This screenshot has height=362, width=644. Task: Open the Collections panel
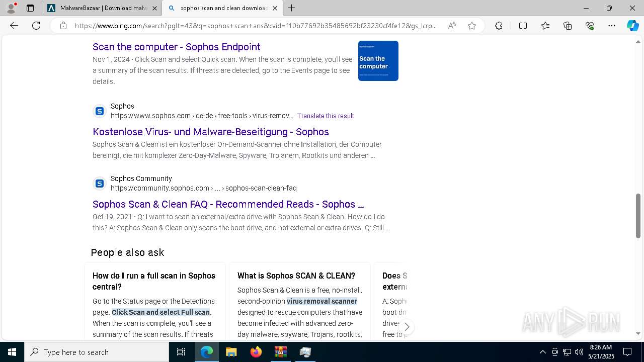point(568,26)
